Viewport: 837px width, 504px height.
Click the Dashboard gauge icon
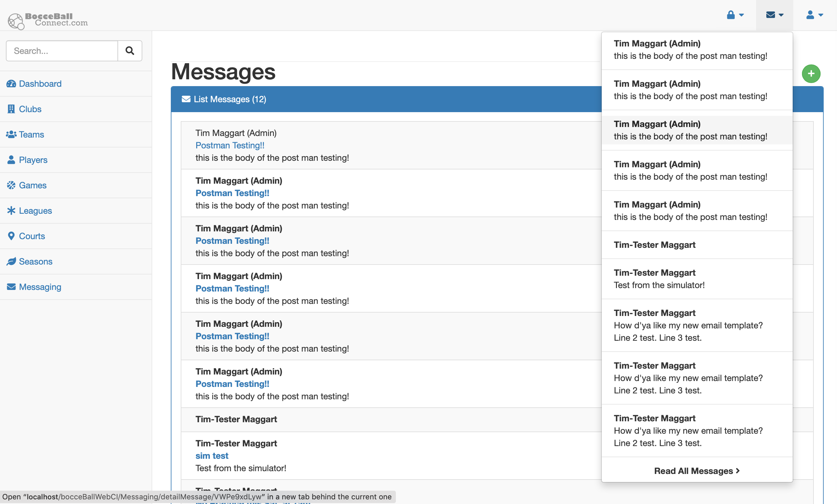click(11, 84)
